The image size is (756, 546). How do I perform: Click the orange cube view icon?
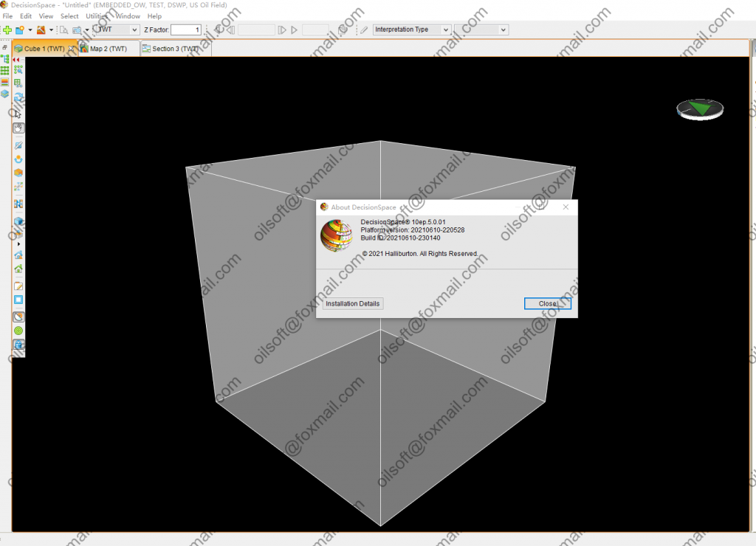pyautogui.click(x=18, y=173)
